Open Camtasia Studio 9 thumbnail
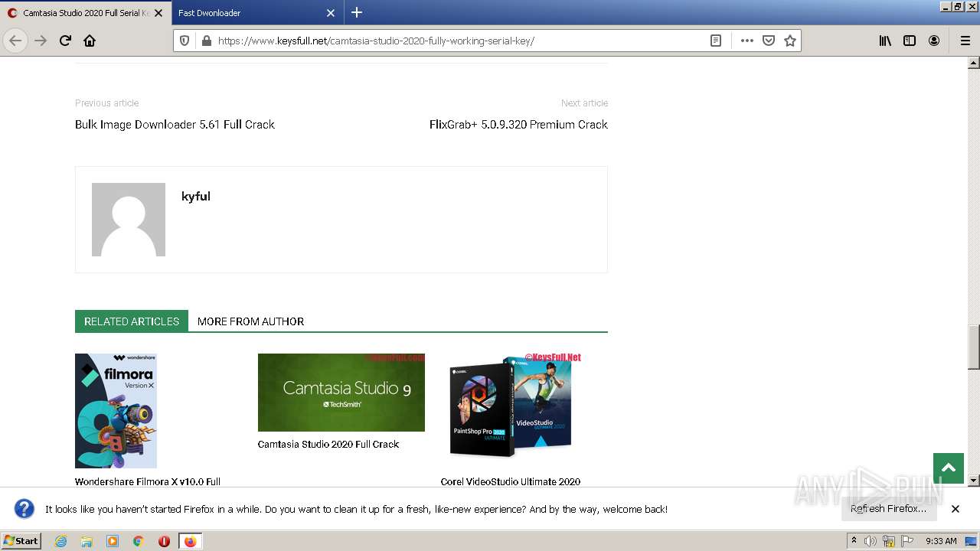The height and width of the screenshot is (551, 980). click(x=341, y=393)
